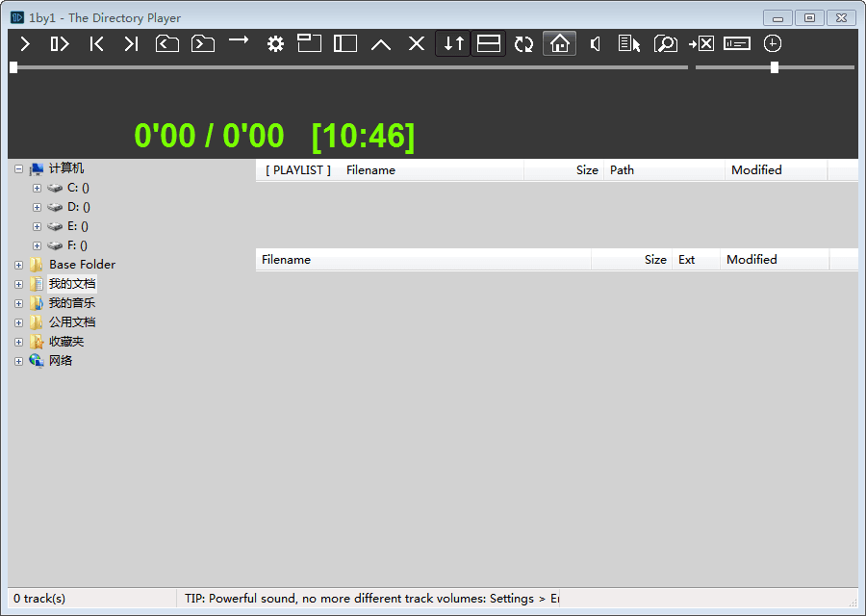
Task: Toggle the split playlist view icon
Action: (488, 43)
